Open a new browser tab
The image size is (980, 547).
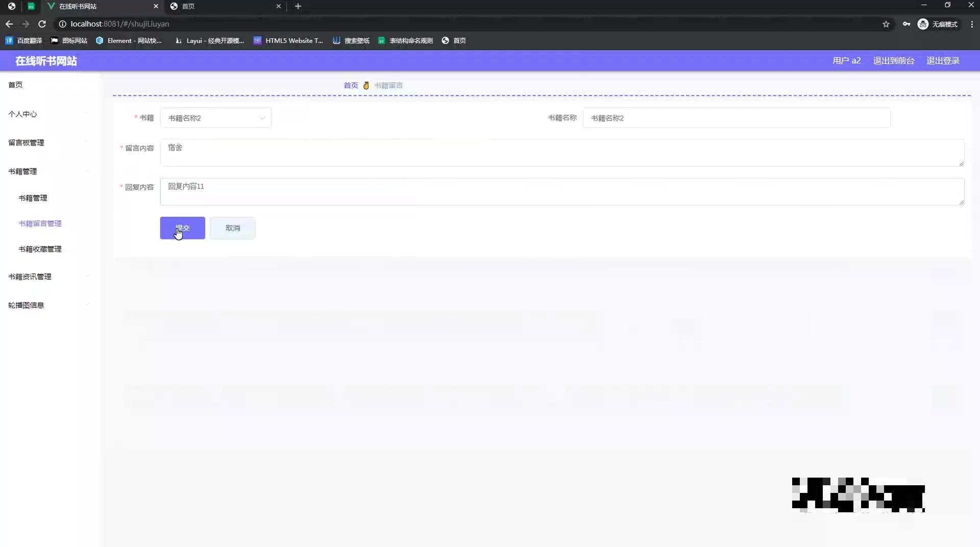pos(298,6)
